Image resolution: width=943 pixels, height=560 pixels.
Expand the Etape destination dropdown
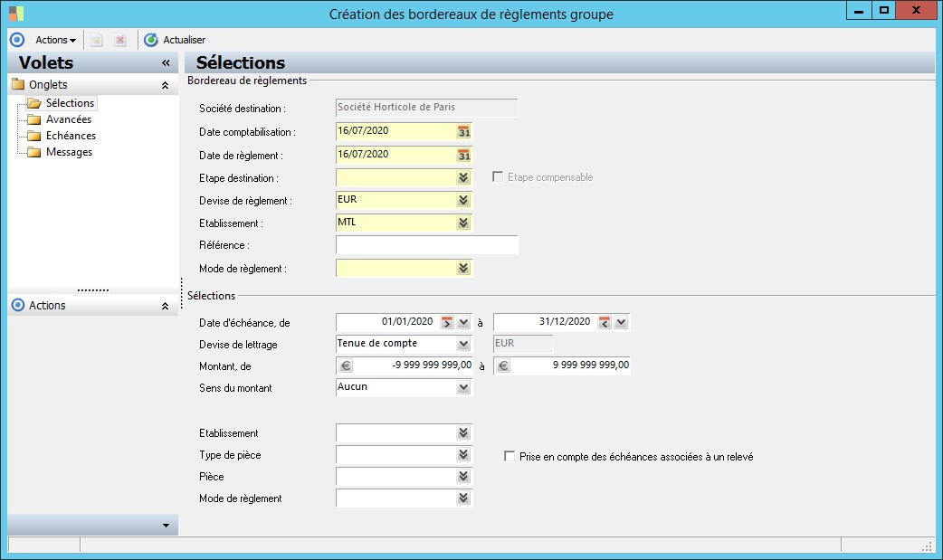click(x=463, y=176)
